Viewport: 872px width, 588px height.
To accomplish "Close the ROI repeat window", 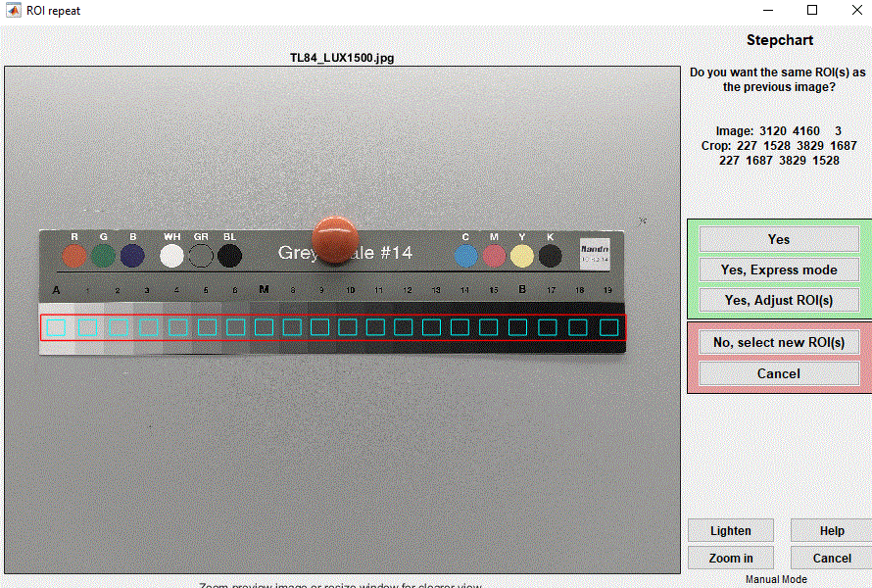I will click(857, 10).
